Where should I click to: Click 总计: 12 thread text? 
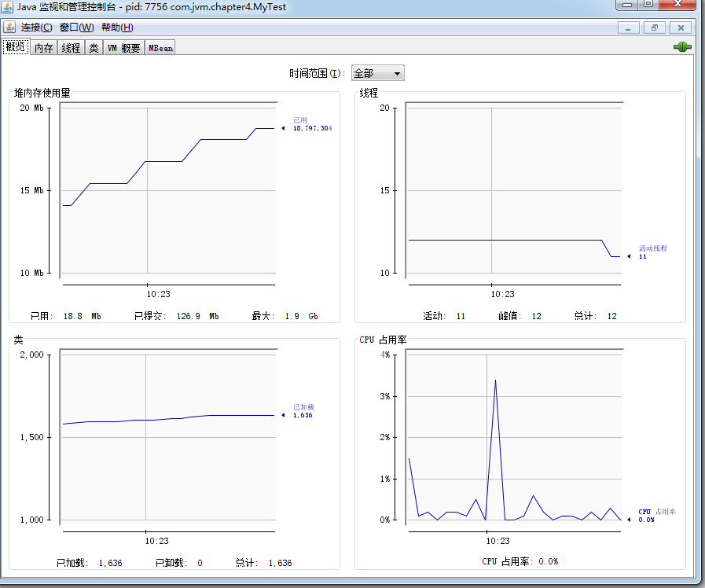click(x=595, y=316)
